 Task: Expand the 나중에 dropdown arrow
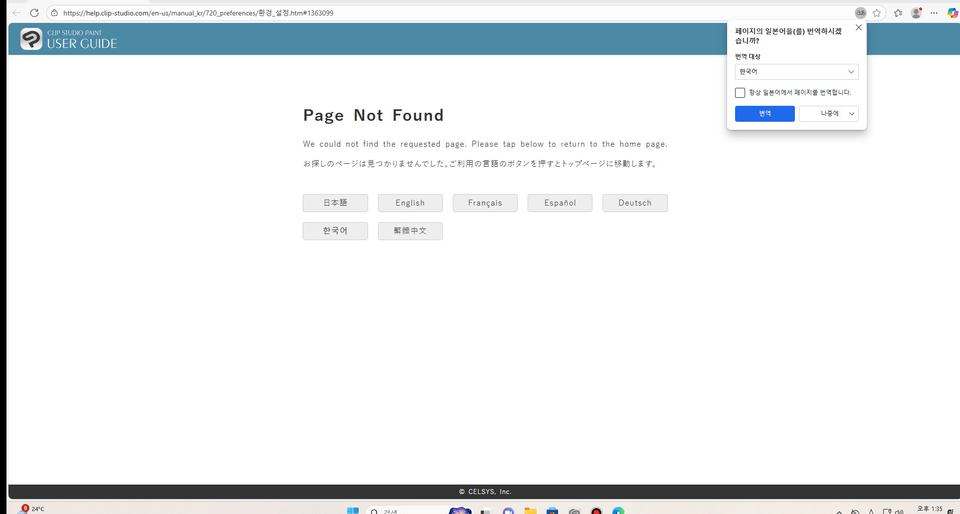point(851,114)
